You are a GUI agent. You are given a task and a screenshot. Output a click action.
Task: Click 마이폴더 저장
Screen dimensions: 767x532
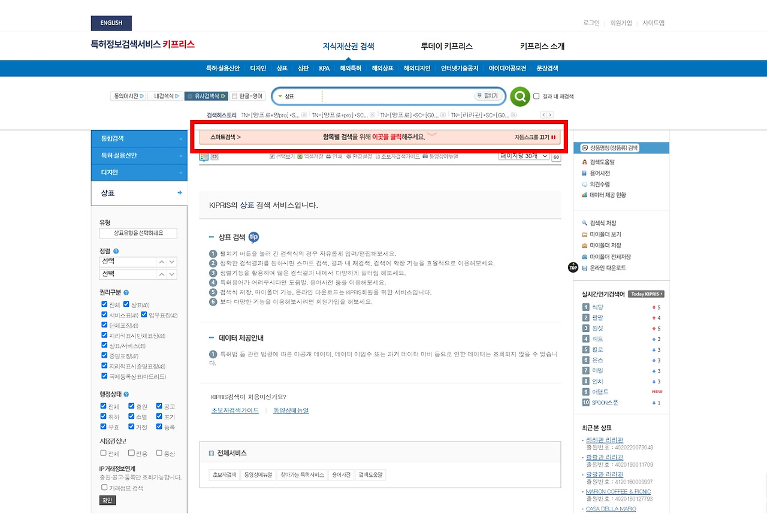[x=602, y=246]
